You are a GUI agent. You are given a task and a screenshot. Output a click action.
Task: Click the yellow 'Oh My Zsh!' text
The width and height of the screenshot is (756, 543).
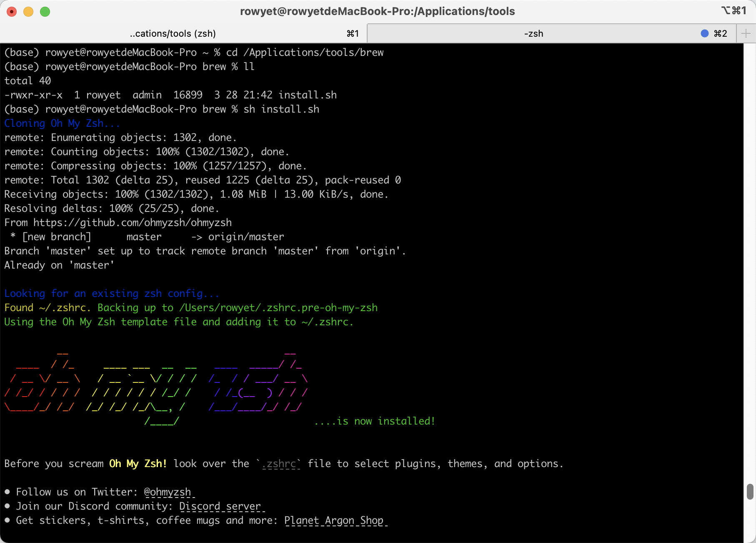tap(138, 464)
